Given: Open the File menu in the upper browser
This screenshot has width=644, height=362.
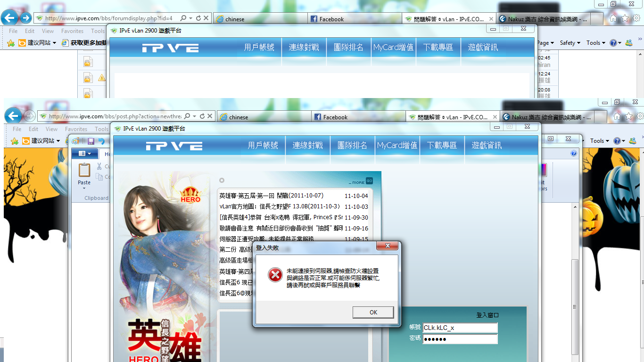Looking at the screenshot, I should tap(13, 31).
